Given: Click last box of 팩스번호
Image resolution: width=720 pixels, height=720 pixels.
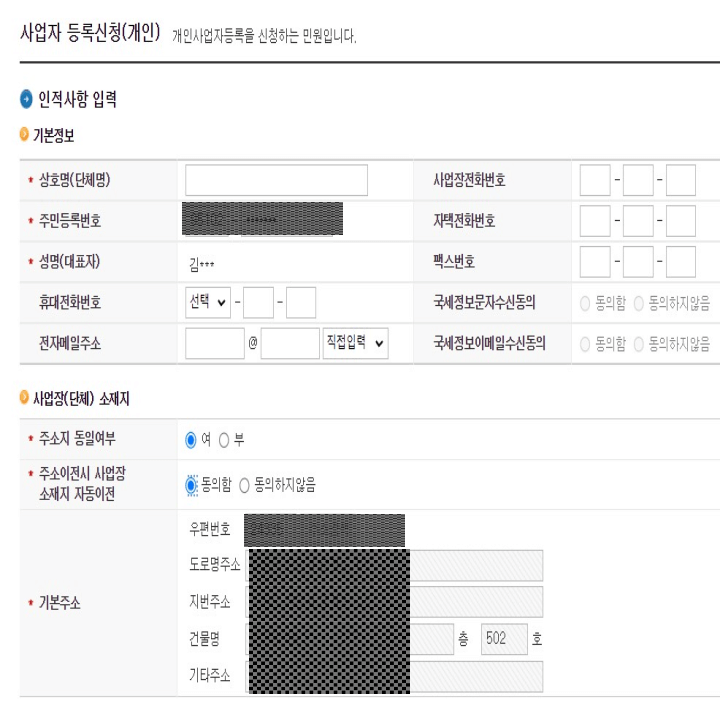Looking at the screenshot, I should tap(681, 262).
